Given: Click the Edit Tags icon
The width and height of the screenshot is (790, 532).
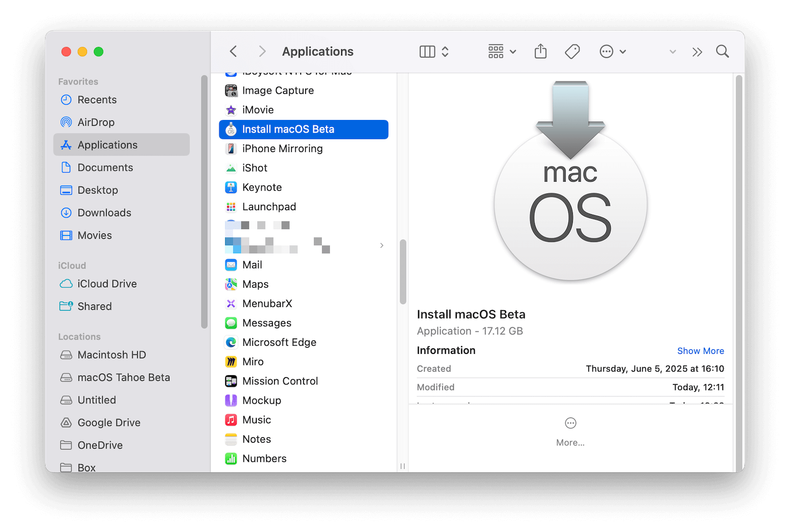Looking at the screenshot, I should coord(572,51).
